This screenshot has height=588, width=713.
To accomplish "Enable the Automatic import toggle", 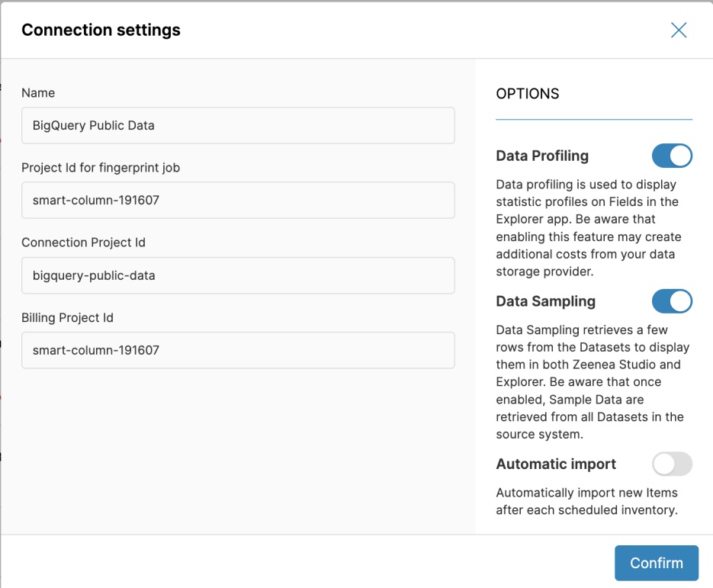I will coord(671,464).
